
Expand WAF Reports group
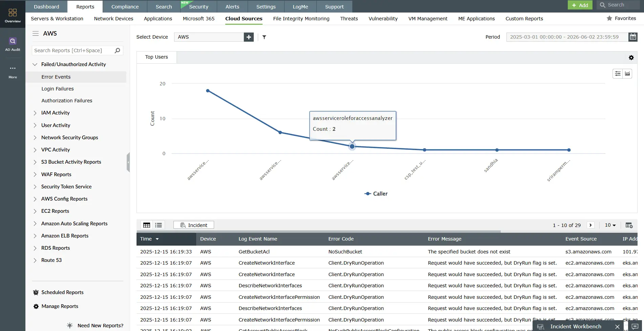35,174
